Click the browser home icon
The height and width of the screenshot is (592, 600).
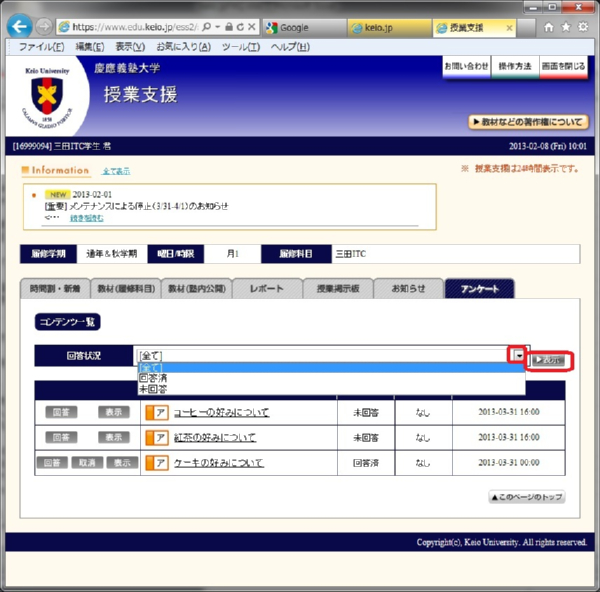(549, 27)
